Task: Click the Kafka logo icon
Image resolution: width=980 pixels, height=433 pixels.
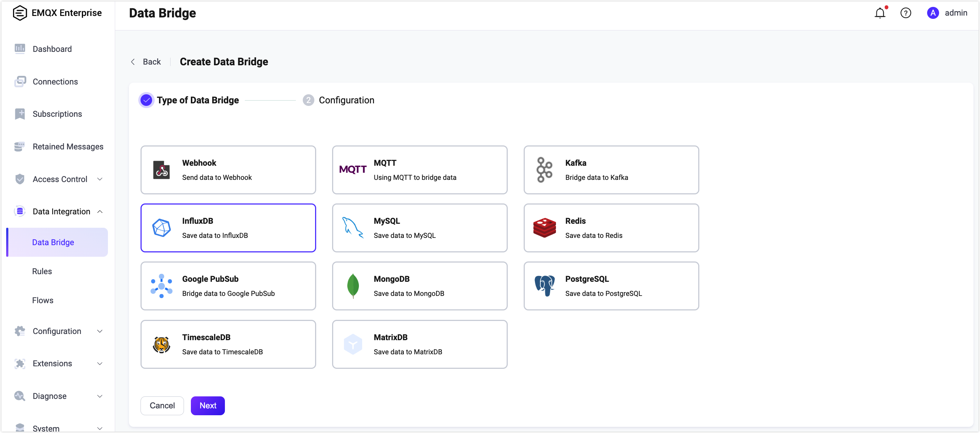Action: (x=544, y=170)
